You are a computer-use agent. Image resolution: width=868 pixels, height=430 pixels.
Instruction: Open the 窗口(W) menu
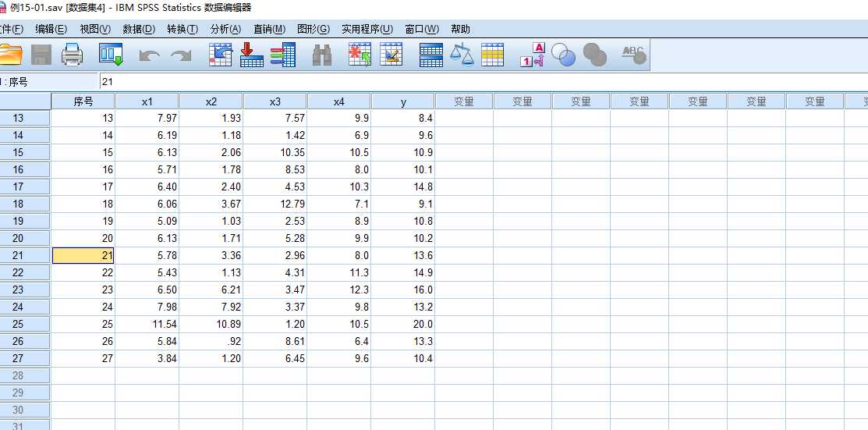point(422,30)
